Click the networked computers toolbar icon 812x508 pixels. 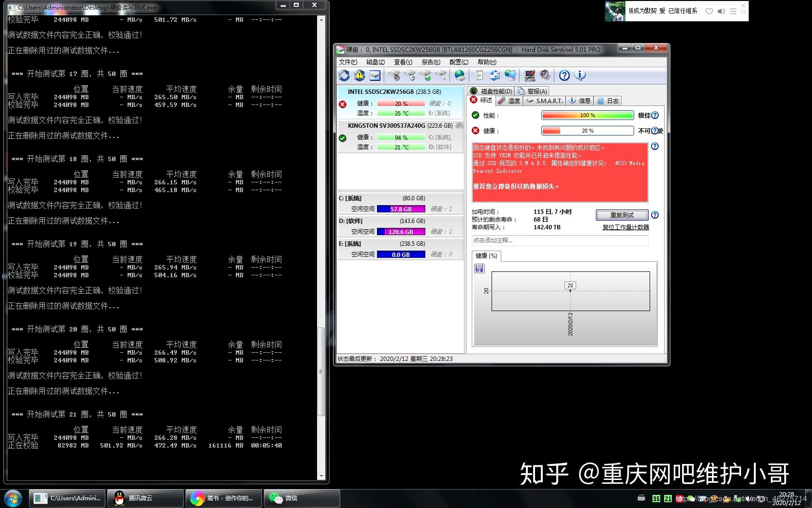(x=510, y=75)
